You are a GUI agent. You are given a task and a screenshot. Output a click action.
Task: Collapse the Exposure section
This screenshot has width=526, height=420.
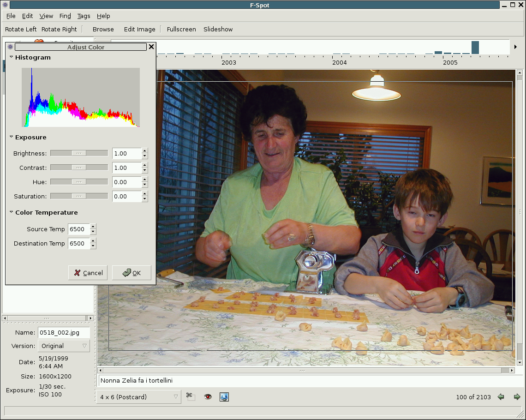coord(12,137)
